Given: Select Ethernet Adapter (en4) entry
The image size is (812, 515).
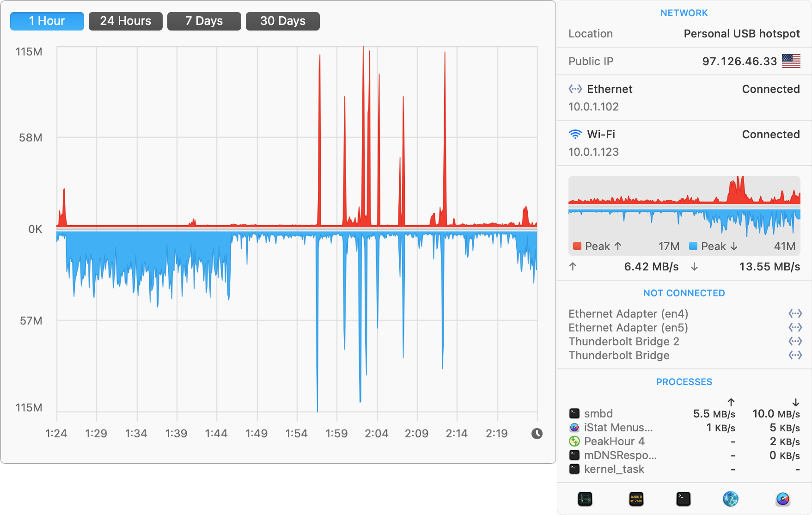Looking at the screenshot, I should click(684, 313).
